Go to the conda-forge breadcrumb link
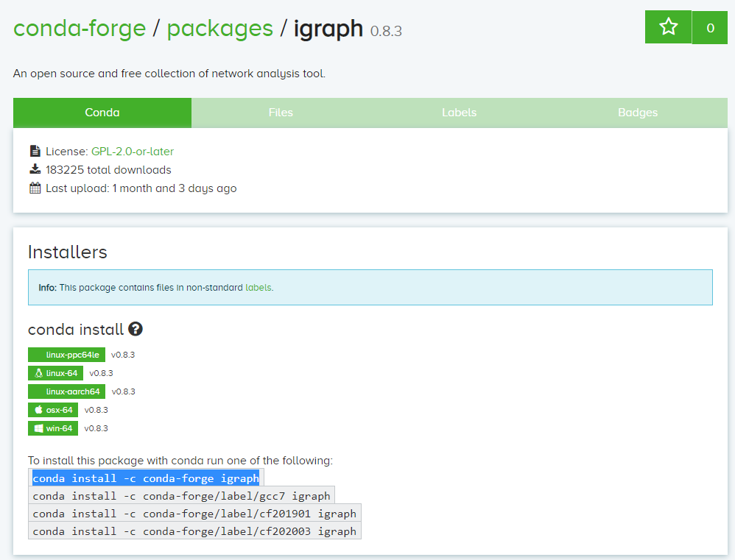Screen dimensions: 735x560 [x=80, y=28]
